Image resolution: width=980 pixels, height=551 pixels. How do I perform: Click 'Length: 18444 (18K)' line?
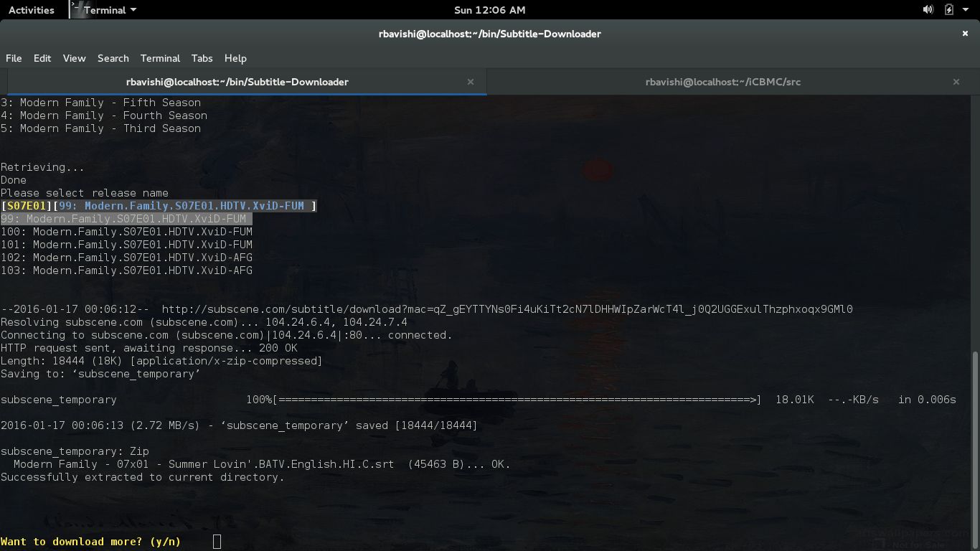(161, 361)
